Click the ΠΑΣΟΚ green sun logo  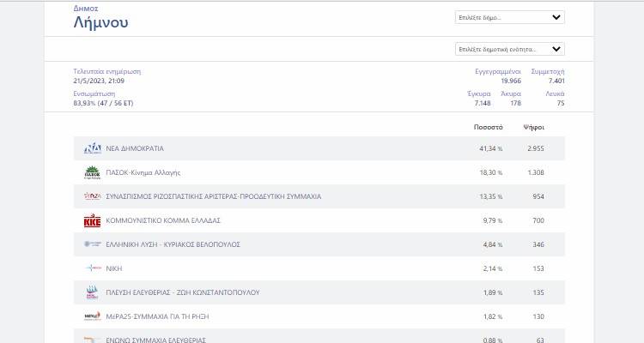tap(92, 172)
